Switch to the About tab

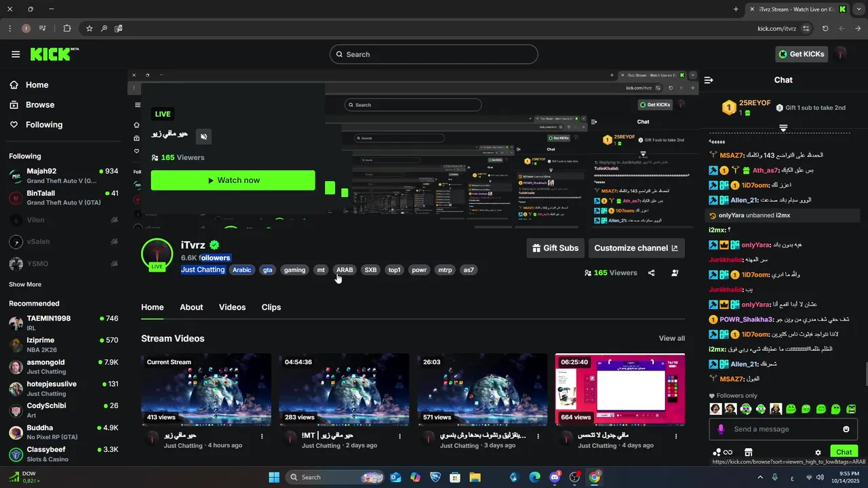point(191,307)
